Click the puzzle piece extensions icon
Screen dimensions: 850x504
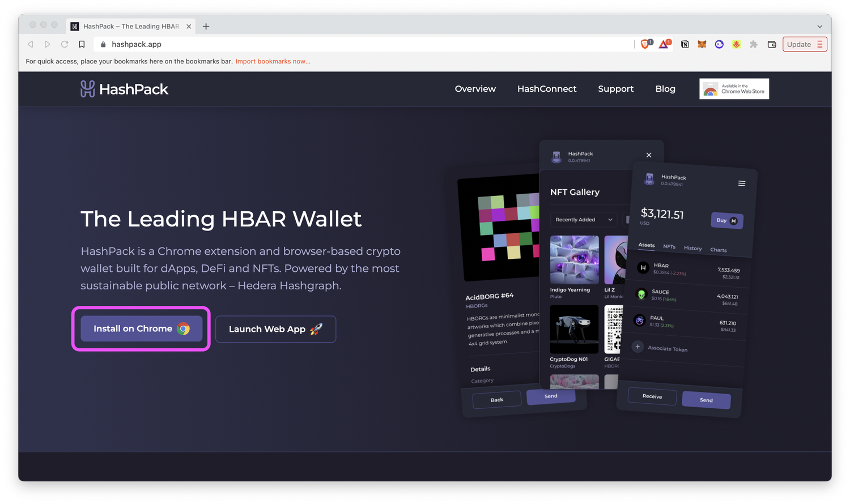[x=753, y=44]
